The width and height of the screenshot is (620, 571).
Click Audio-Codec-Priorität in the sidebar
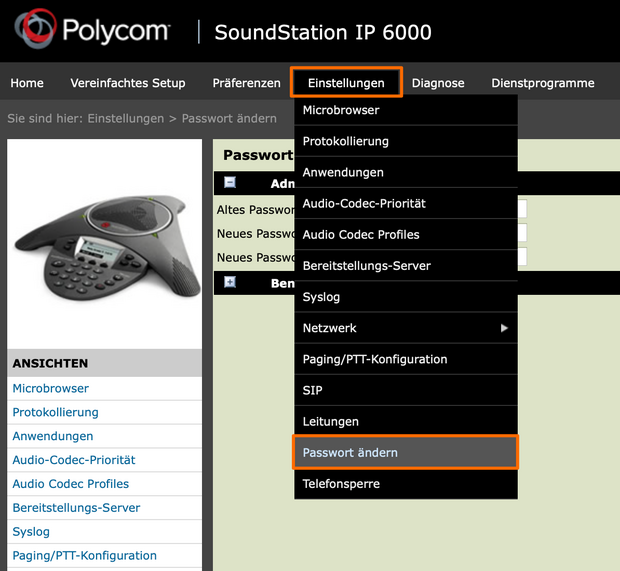(x=74, y=460)
